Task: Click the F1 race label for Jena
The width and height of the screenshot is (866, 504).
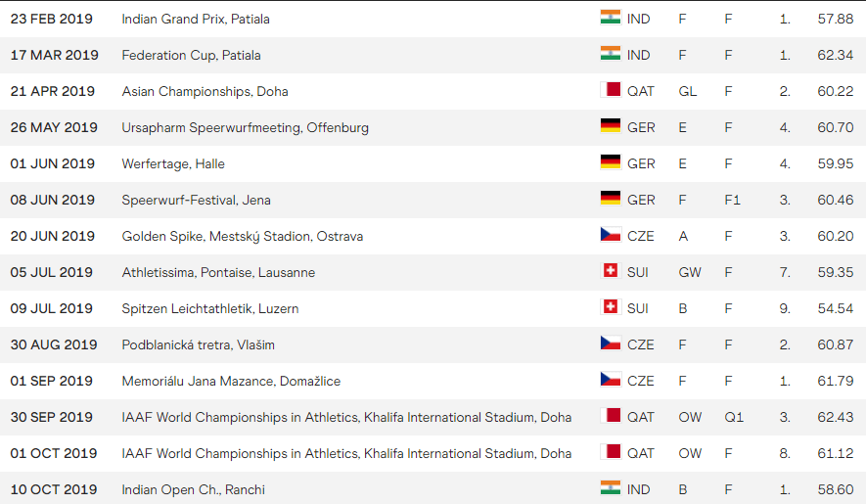Action: pyautogui.click(x=733, y=200)
